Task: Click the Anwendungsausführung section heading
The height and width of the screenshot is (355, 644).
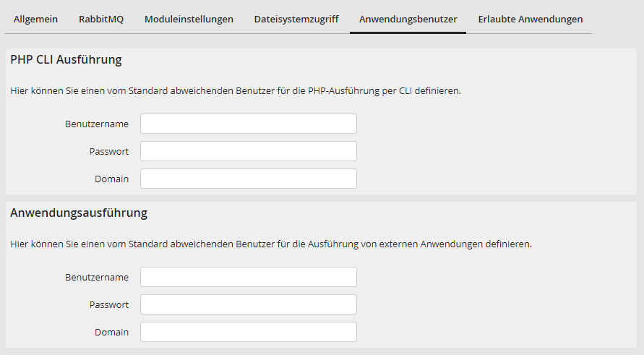Action: click(79, 213)
